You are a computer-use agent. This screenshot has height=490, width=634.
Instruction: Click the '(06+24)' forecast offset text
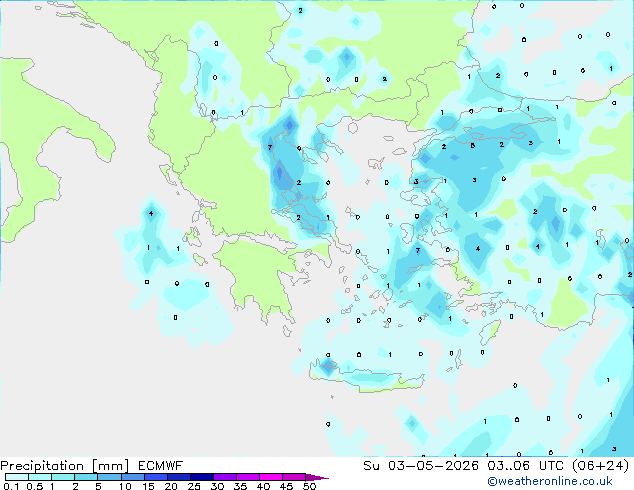[600, 466]
